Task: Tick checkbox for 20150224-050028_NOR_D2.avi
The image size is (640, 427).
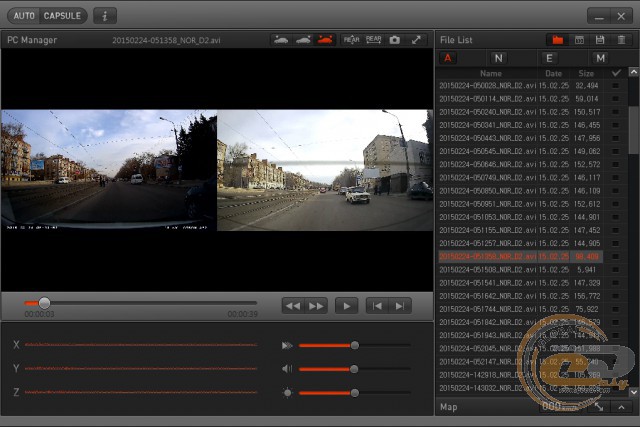Action: point(615,86)
